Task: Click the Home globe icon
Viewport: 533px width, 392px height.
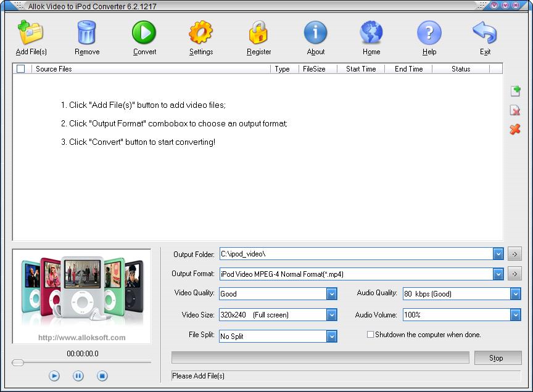Action: [x=371, y=32]
